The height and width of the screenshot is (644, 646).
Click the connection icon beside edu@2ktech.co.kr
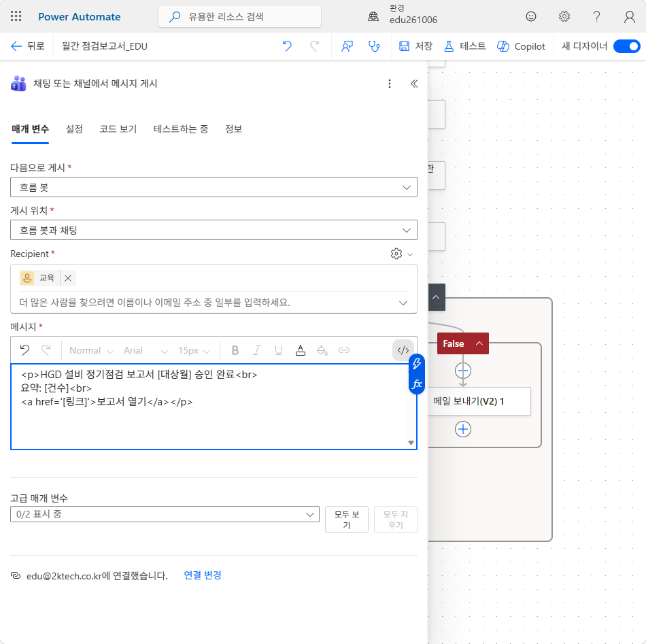(16, 575)
